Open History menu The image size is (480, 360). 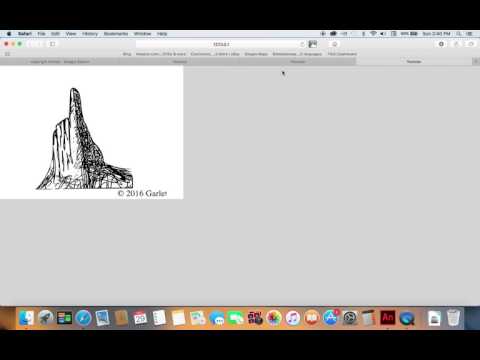coord(90,34)
